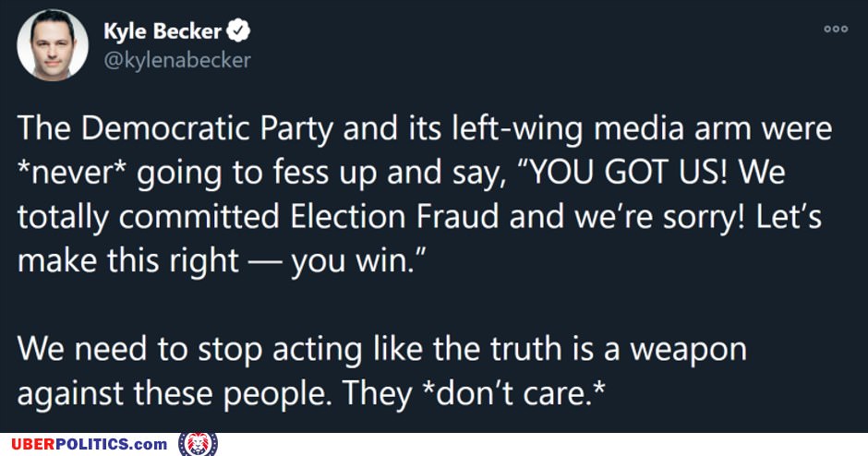Image resolution: width=868 pixels, height=456 pixels.
Task: Open Kyle Becker's profile photo
Action: click(53, 45)
